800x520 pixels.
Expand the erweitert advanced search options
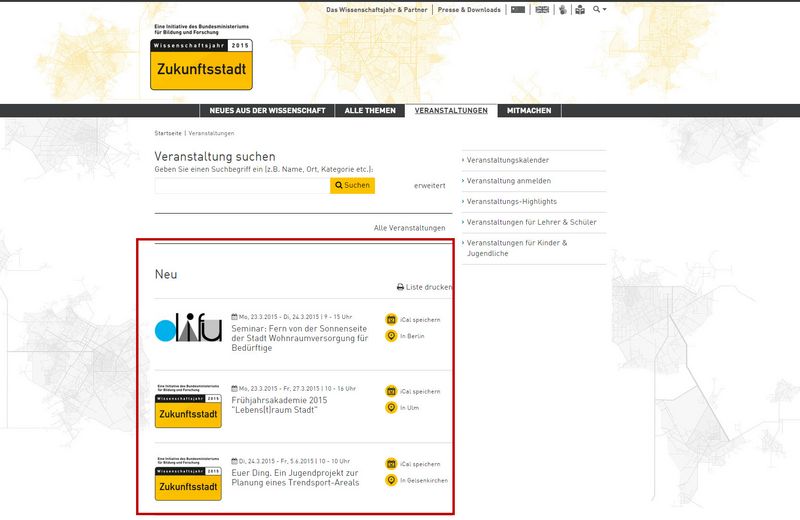[x=429, y=186]
